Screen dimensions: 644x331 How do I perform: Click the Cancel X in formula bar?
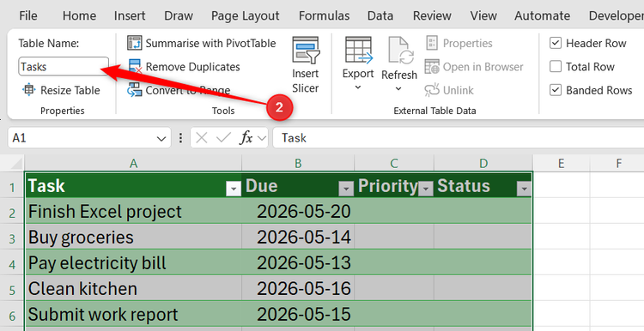click(202, 138)
